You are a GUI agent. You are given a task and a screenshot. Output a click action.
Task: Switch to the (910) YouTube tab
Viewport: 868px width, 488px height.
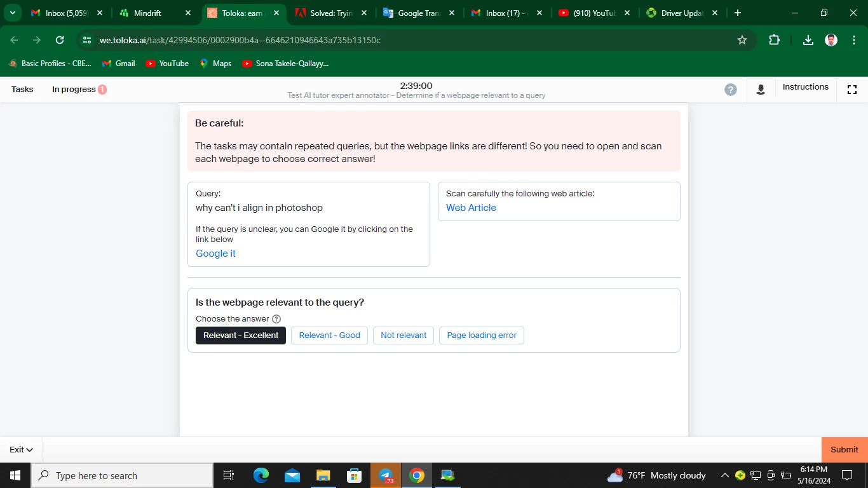pos(594,13)
